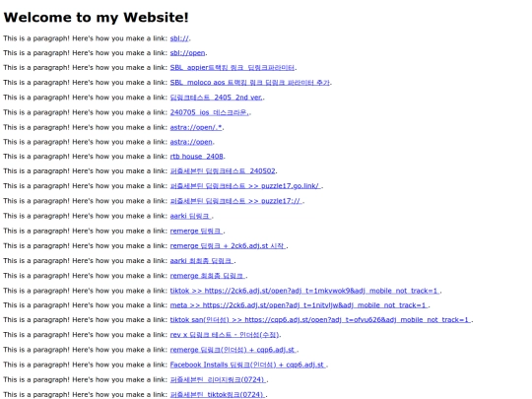The height and width of the screenshot is (399, 532).
Task: Open the link ending in 2405_2nd ver.
Action: click(x=217, y=98)
